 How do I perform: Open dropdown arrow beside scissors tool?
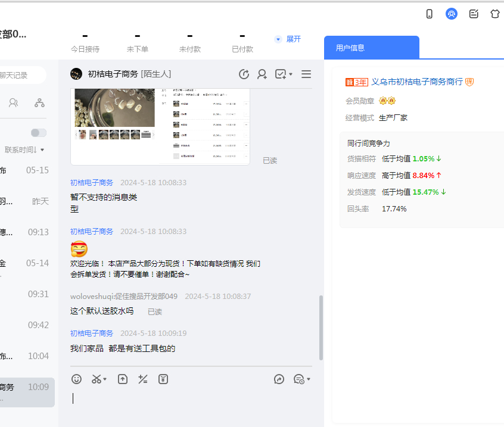pos(105,379)
